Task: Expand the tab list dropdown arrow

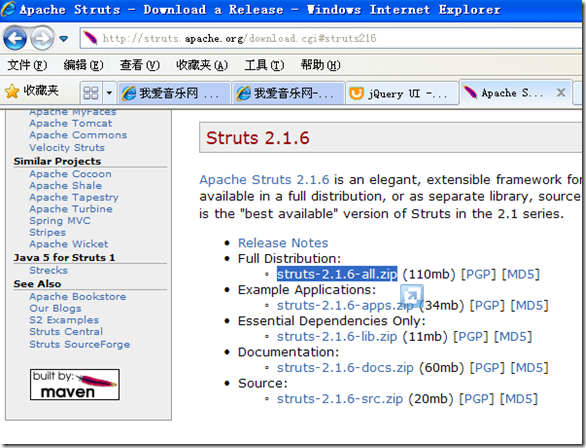Action: (109, 93)
